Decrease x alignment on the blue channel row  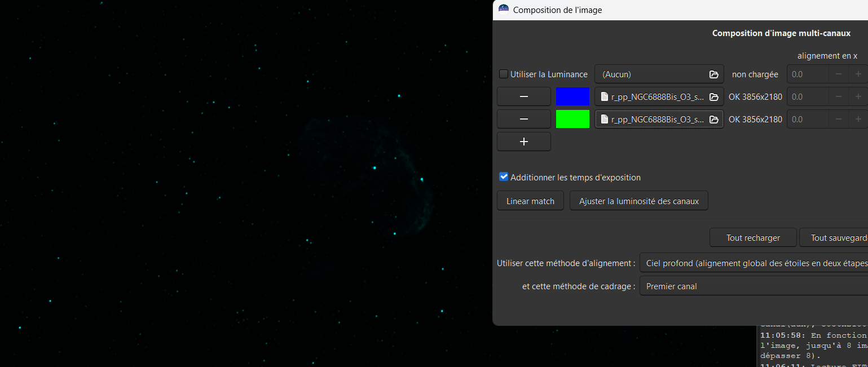[839, 97]
